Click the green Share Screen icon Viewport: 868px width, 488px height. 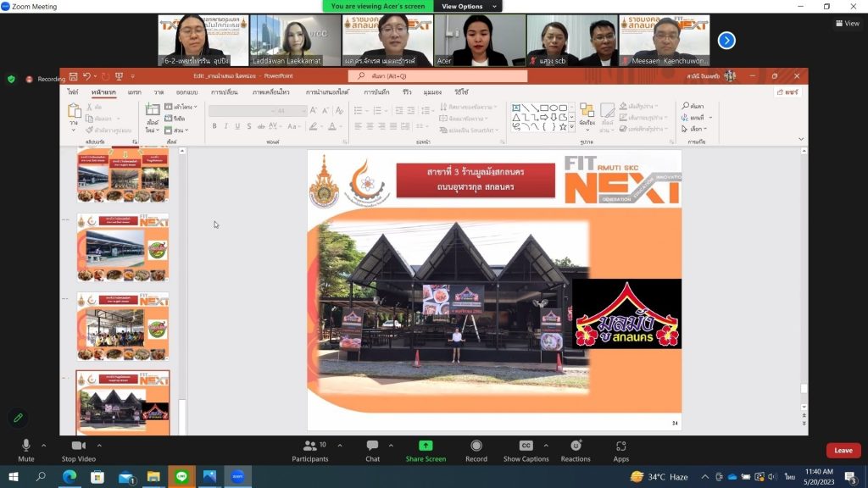coord(426,446)
